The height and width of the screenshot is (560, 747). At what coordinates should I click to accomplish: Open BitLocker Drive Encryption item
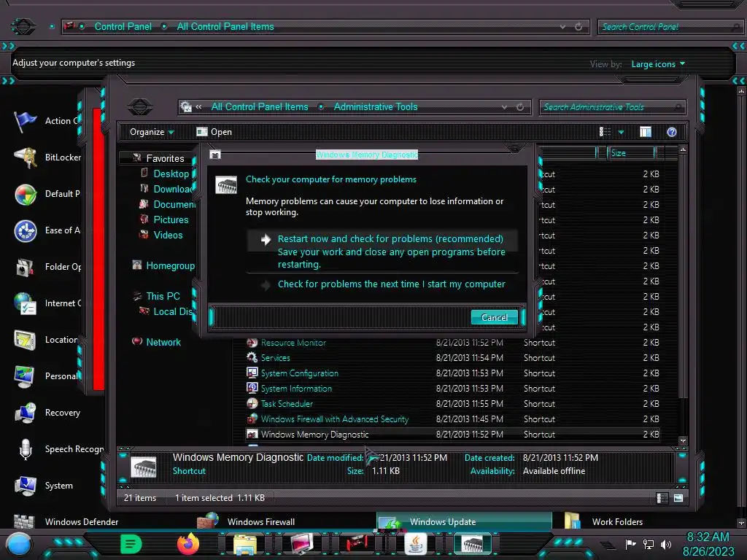[x=47, y=157]
